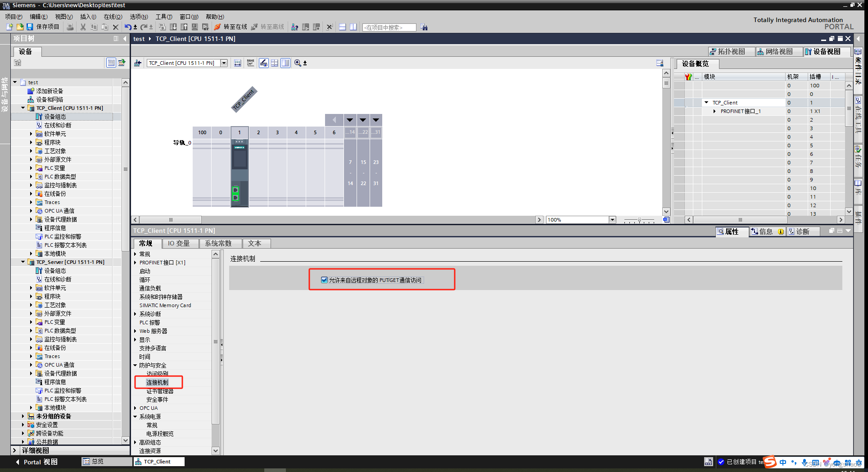Click the horizontal split editor icon
This screenshot has height=472, width=868.
pos(342,27)
